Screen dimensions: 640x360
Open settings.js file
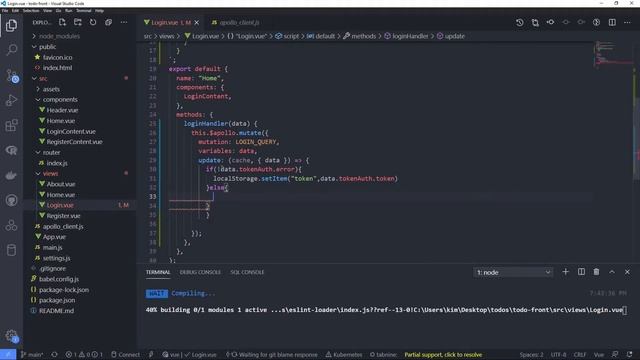(x=56, y=258)
